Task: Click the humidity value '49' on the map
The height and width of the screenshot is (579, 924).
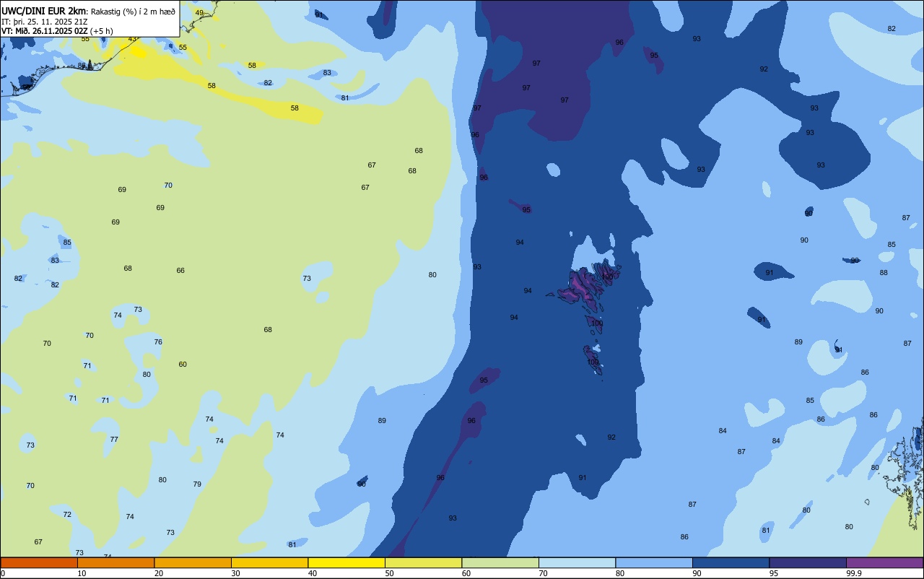Action: tap(199, 13)
